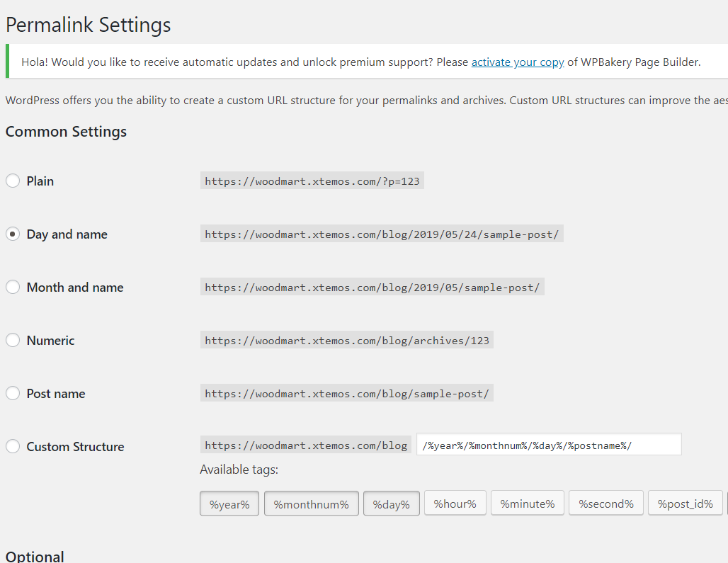Insert the %minute% tag
Screen dimensions: 728x563
(x=528, y=504)
